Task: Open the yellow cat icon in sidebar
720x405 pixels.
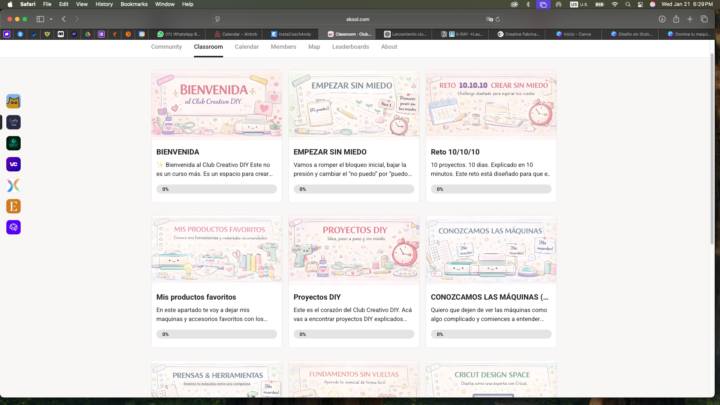Action: [13, 101]
